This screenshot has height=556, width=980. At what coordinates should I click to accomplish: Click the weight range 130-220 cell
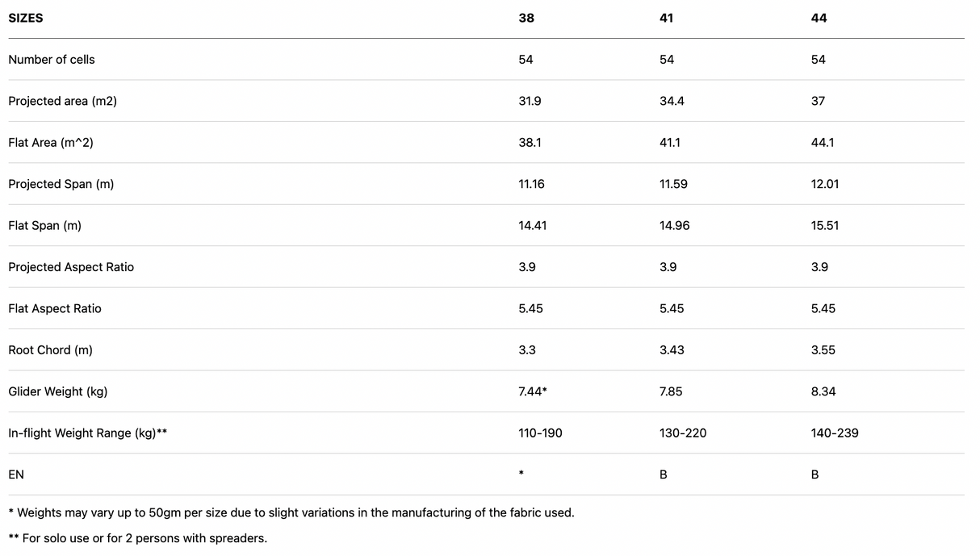(x=682, y=433)
